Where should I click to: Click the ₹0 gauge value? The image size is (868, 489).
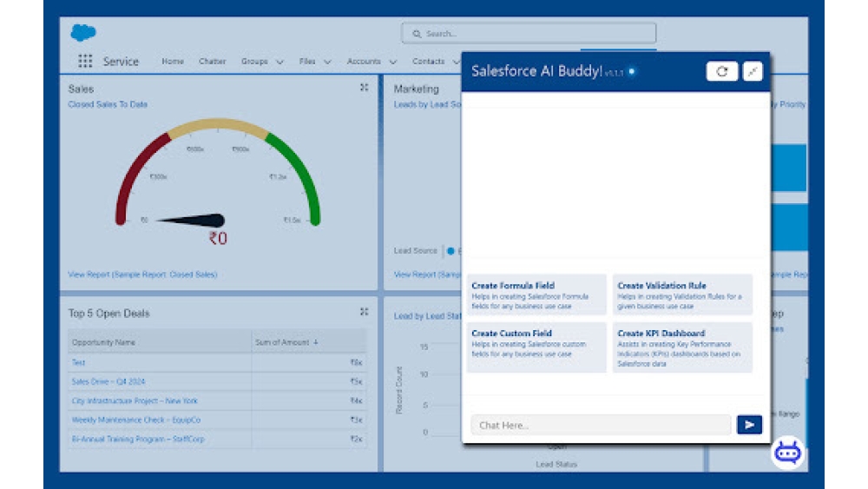click(x=218, y=239)
